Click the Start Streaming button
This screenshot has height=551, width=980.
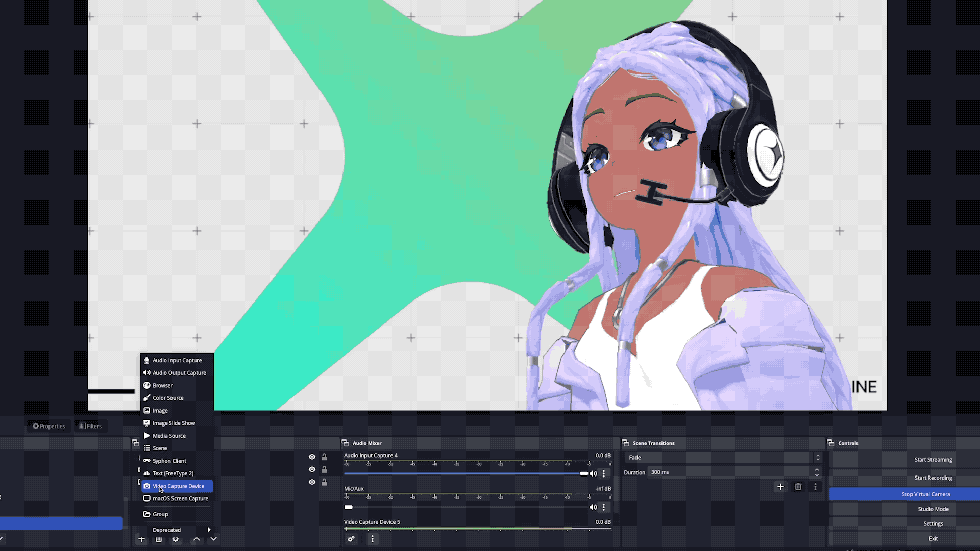coord(933,459)
